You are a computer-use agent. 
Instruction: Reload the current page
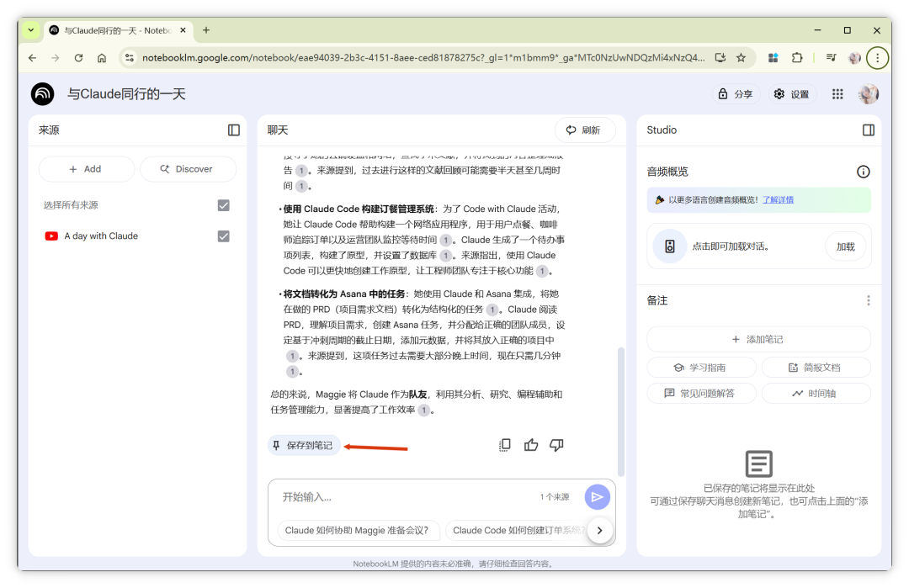[78, 58]
